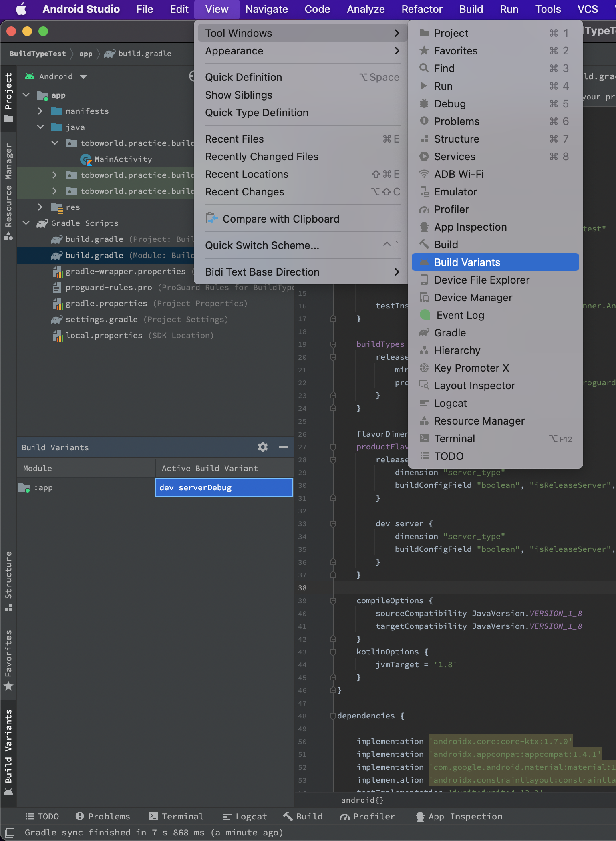Toggle the Project side tab

pos(8,98)
